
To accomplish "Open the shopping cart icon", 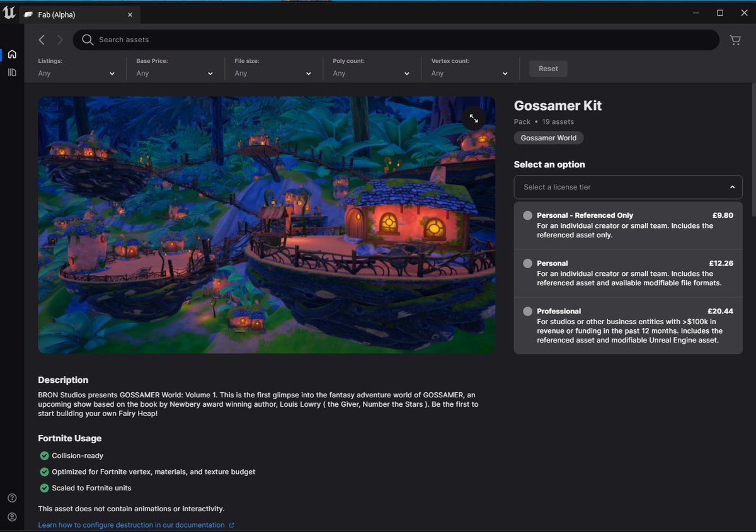I will (735, 40).
